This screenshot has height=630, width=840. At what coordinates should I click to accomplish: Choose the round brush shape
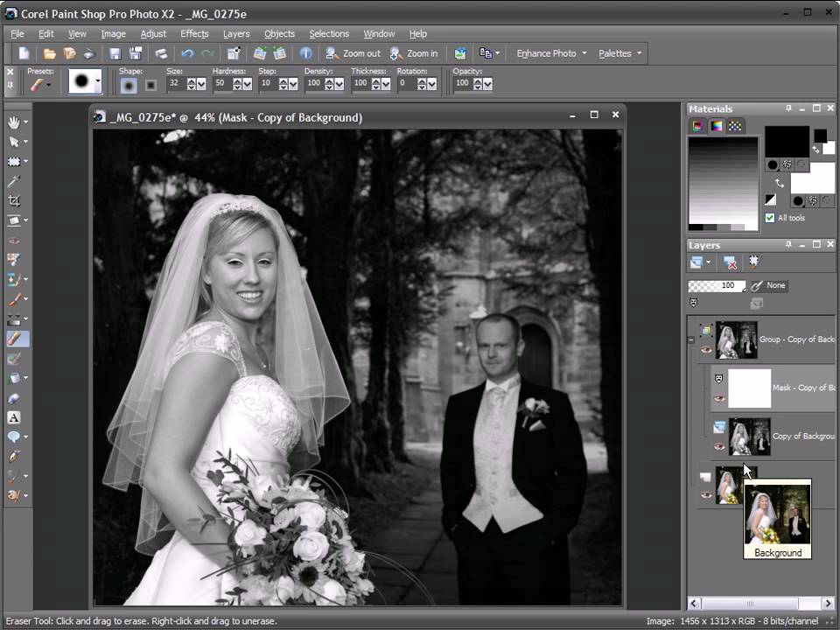tap(129, 85)
